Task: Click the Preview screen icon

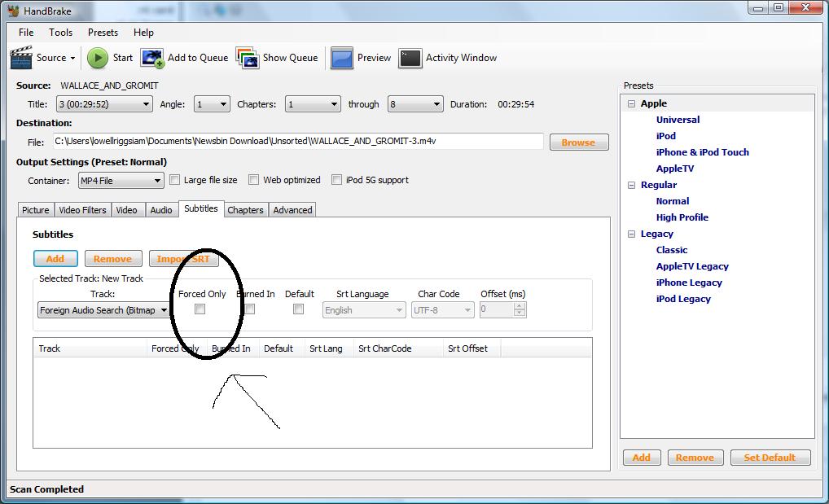Action: 341,58
